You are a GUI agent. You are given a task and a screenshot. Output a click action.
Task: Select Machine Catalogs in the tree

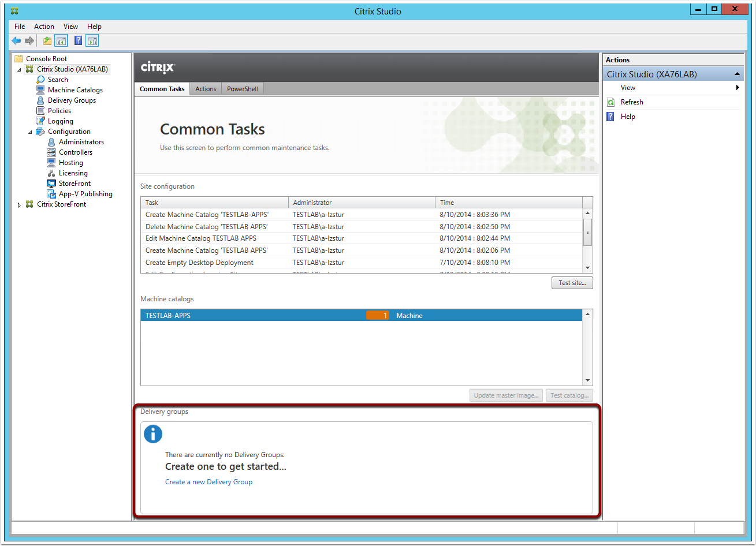(75, 90)
